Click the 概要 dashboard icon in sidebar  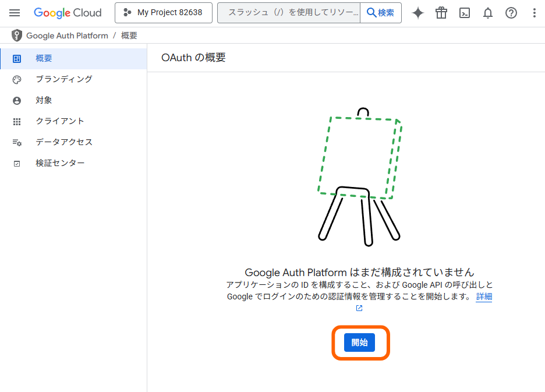tap(17, 59)
